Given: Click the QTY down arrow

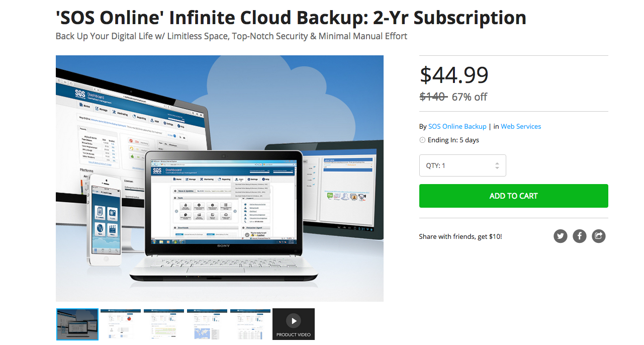Looking at the screenshot, I should click(x=497, y=168).
